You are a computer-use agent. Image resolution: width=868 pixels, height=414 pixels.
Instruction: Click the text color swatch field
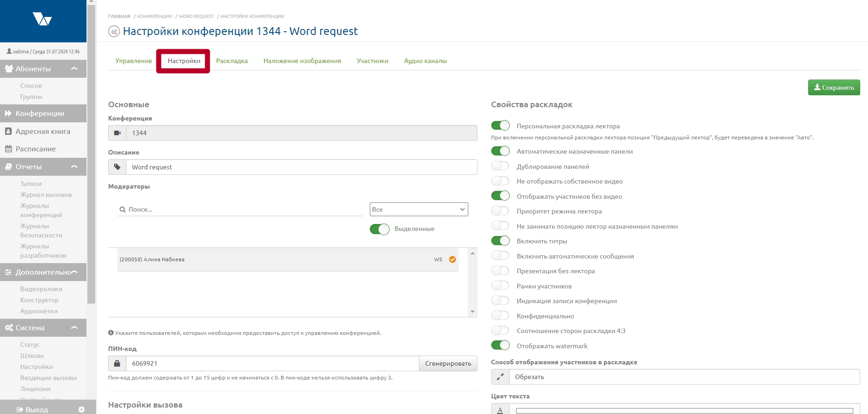pos(684,410)
